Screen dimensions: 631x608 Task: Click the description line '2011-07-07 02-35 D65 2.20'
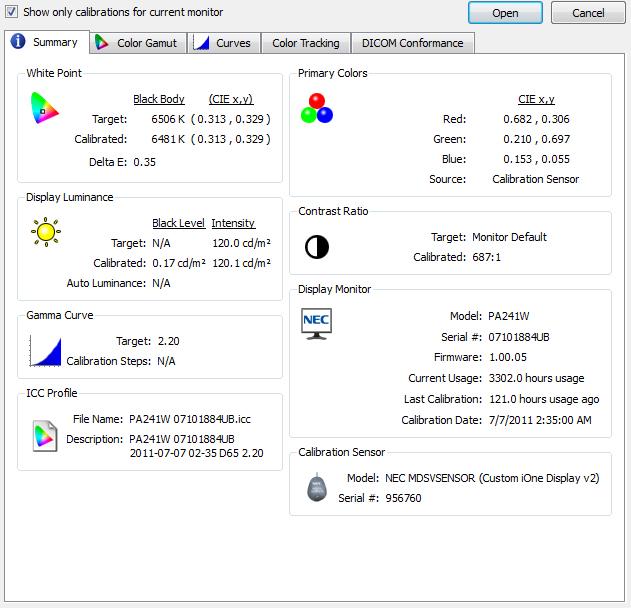196,453
